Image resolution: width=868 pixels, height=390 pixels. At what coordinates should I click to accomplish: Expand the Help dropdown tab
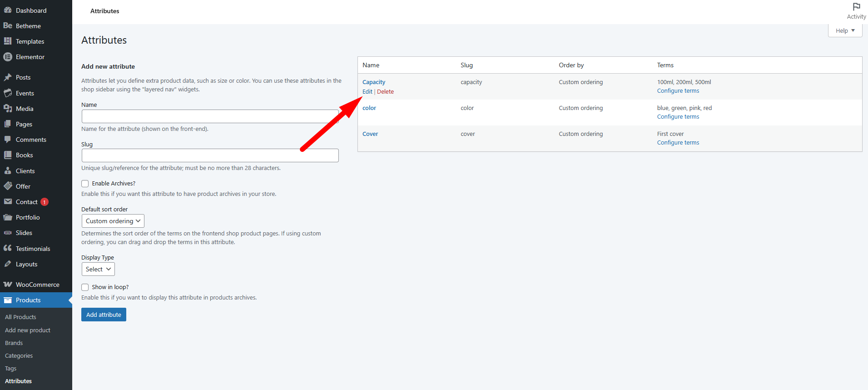(x=845, y=30)
